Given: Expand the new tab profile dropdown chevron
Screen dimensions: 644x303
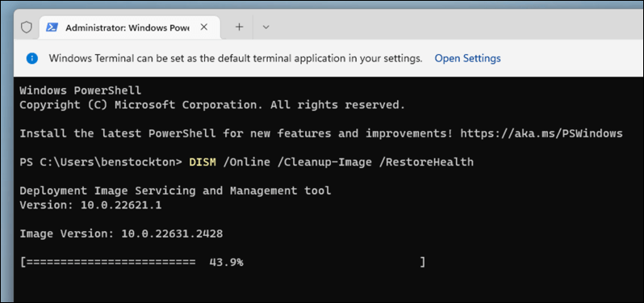Looking at the screenshot, I should coord(266,27).
